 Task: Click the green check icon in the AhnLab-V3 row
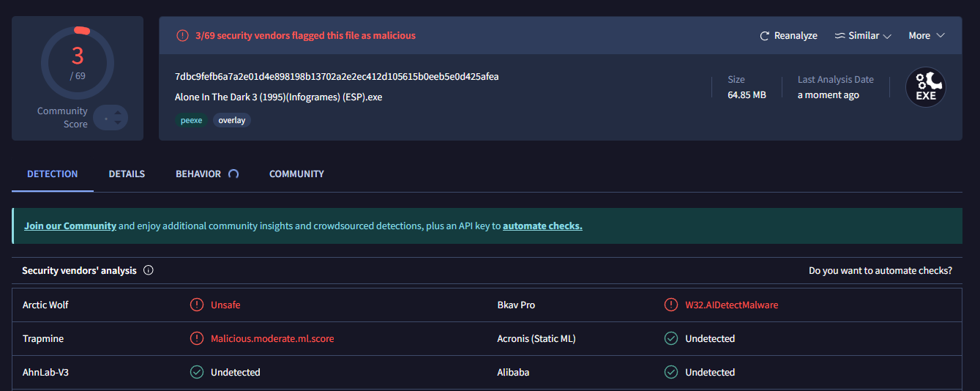(196, 372)
